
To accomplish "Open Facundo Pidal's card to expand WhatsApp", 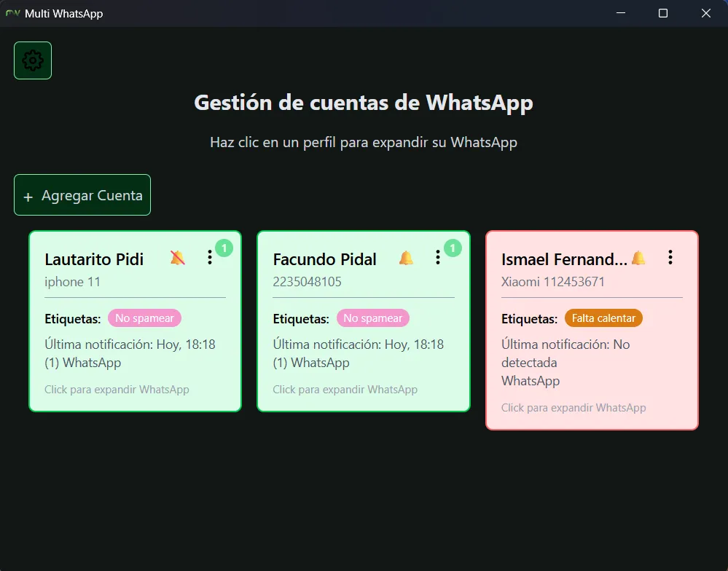I will coord(345,390).
